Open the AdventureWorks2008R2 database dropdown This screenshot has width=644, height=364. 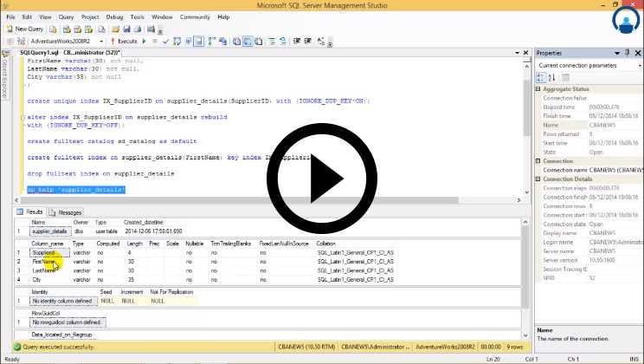pos(101,42)
